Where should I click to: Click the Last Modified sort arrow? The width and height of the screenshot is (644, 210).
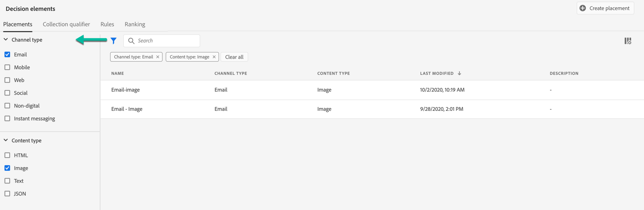pos(459,74)
